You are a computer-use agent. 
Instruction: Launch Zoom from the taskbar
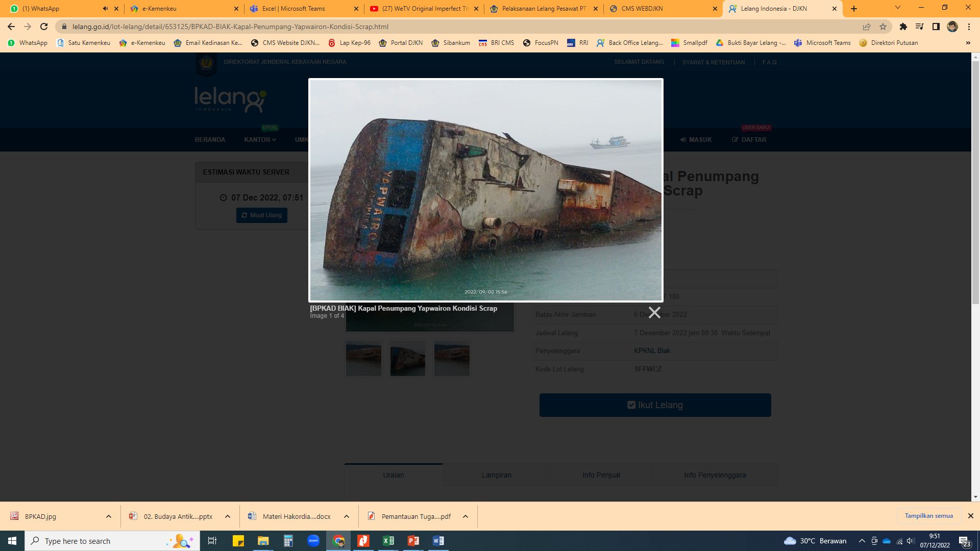pyautogui.click(x=313, y=541)
